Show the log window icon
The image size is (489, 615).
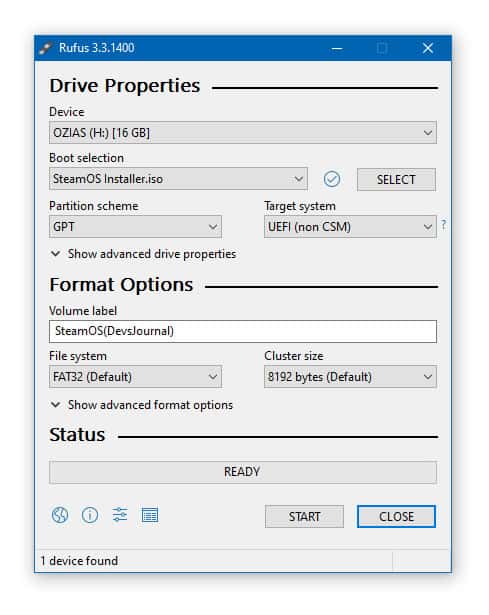[x=150, y=515]
